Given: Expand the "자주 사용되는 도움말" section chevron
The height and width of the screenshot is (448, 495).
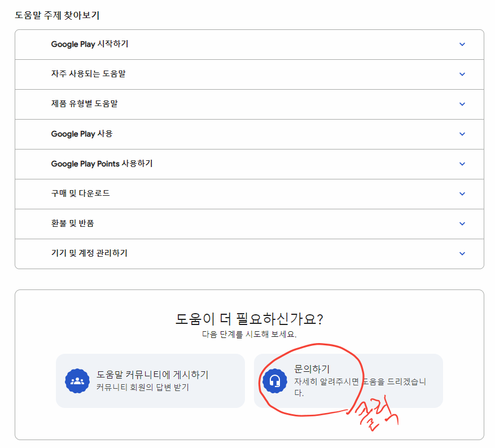Looking at the screenshot, I should tap(462, 74).
